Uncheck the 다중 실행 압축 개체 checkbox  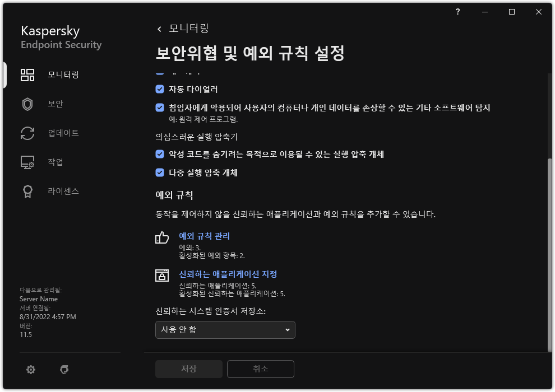coord(160,172)
